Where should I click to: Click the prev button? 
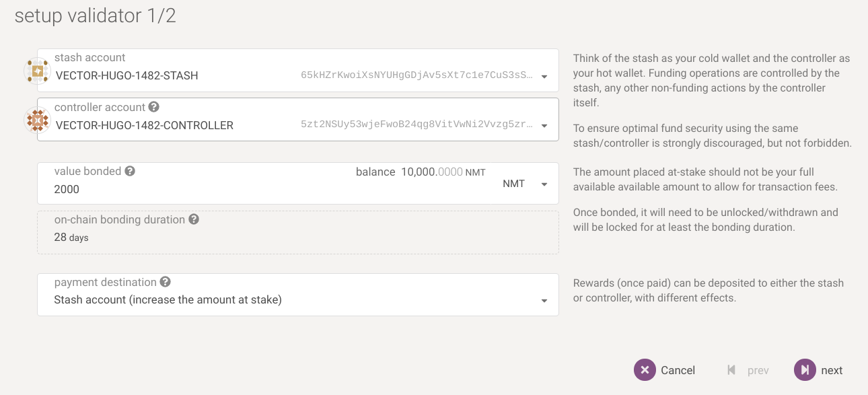pos(748,370)
